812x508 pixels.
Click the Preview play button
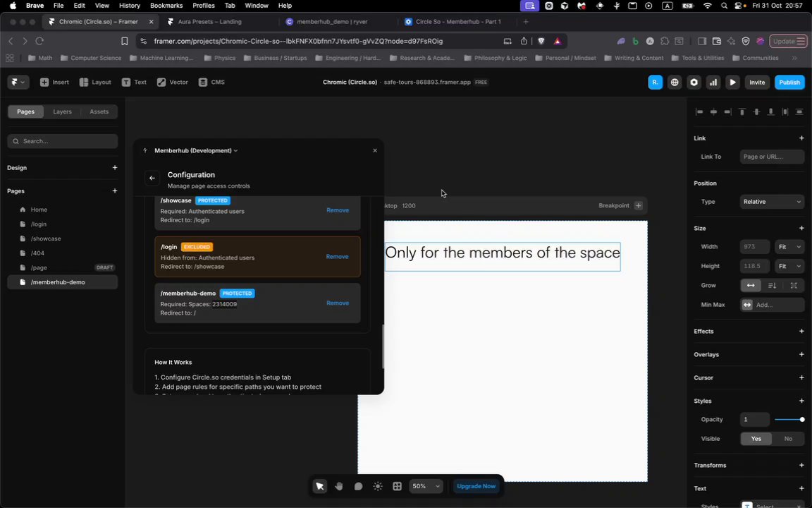(x=732, y=82)
